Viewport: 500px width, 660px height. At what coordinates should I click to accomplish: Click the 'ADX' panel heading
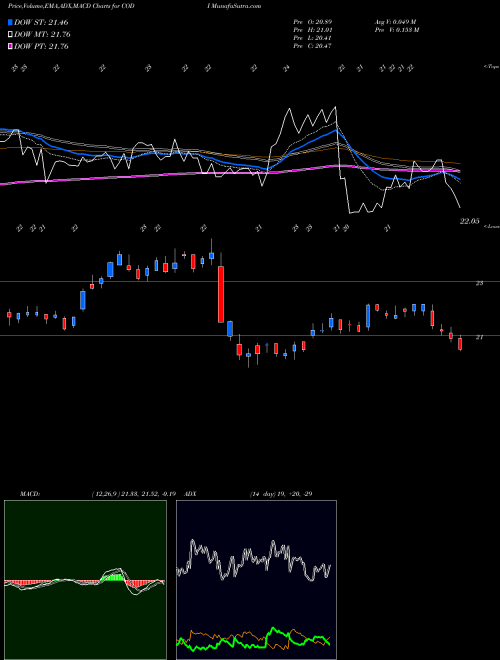190,494
